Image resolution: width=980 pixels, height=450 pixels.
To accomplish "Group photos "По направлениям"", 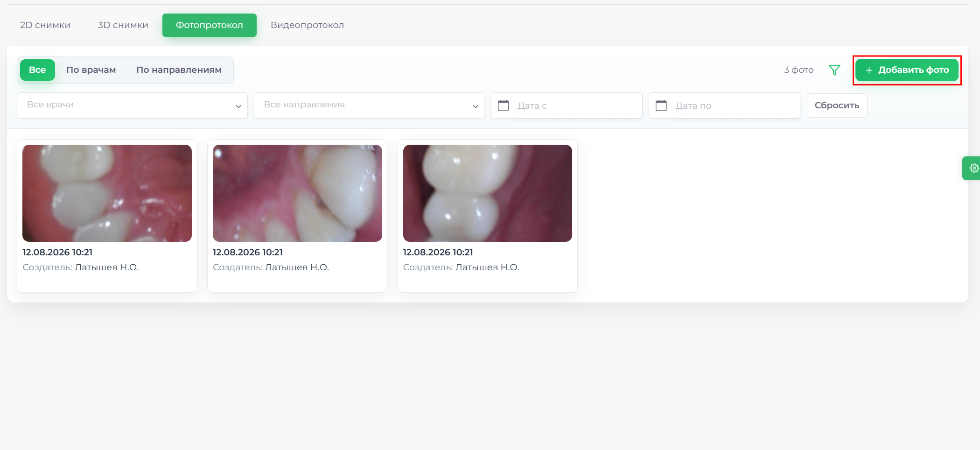I will [x=179, y=70].
